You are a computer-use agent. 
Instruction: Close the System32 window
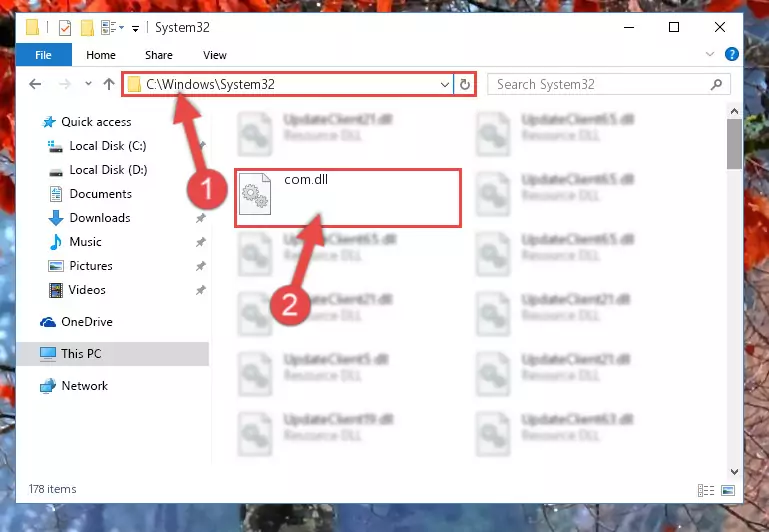tap(720, 27)
